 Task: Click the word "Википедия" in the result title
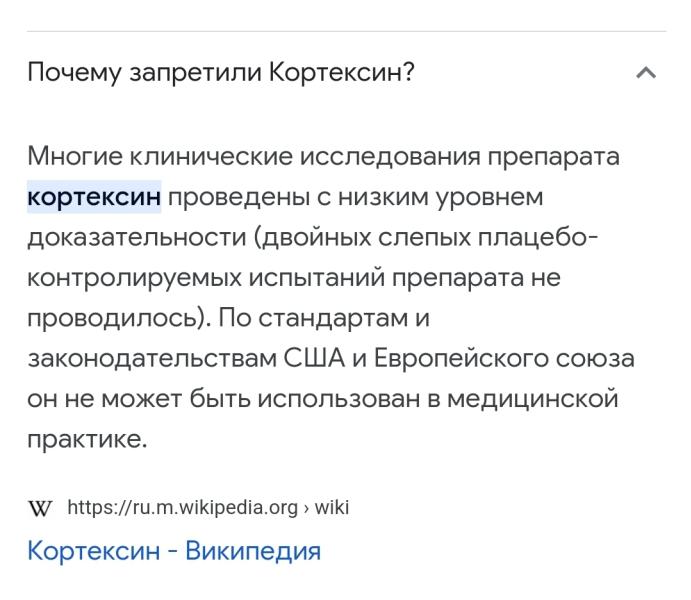(253, 551)
